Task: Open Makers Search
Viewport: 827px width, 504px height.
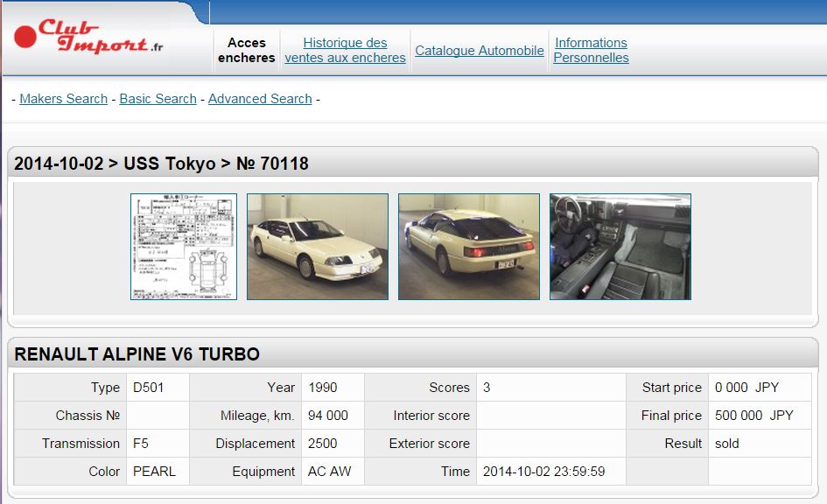Action: 63,99
